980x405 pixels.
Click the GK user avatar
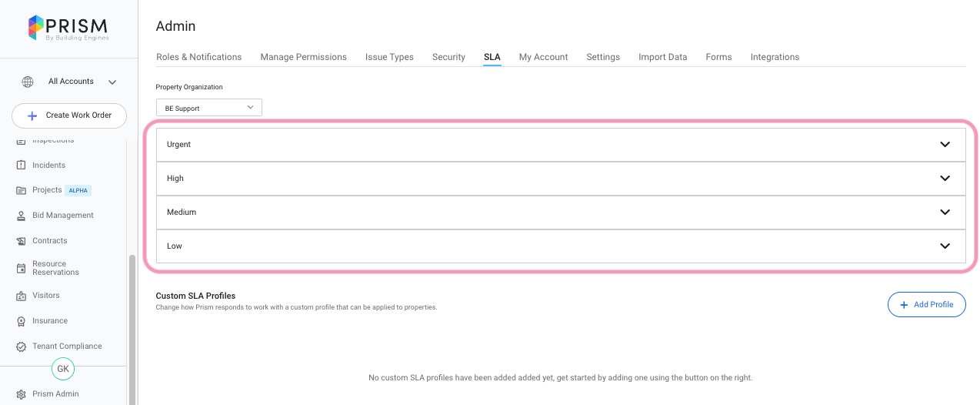click(63, 369)
